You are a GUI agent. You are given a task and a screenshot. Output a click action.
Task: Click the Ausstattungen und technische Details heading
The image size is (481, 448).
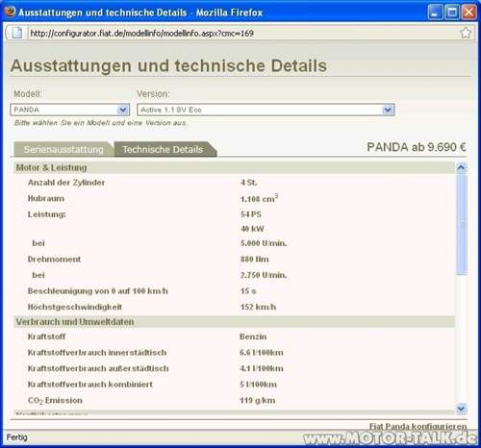168,65
